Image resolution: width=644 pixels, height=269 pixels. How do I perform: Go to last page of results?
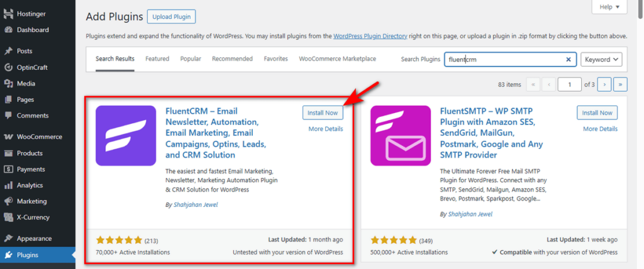click(620, 84)
